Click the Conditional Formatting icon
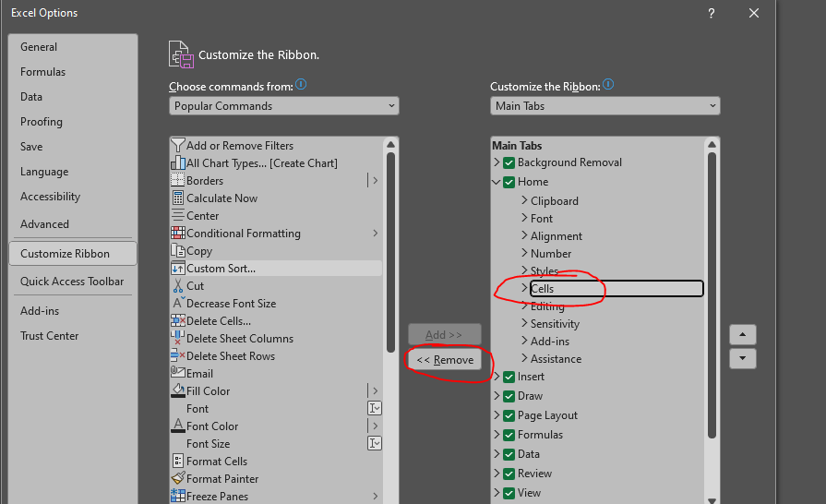Screen dimensions: 826x504 178,233
